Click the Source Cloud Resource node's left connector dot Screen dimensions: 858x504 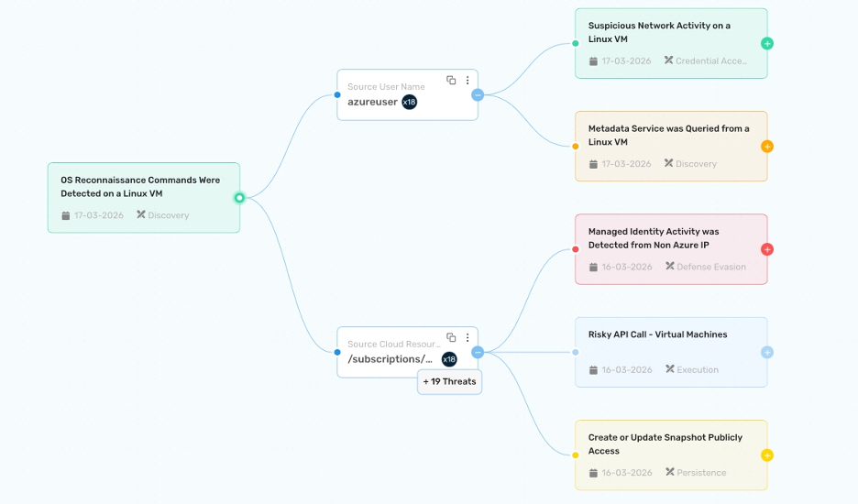(337, 353)
